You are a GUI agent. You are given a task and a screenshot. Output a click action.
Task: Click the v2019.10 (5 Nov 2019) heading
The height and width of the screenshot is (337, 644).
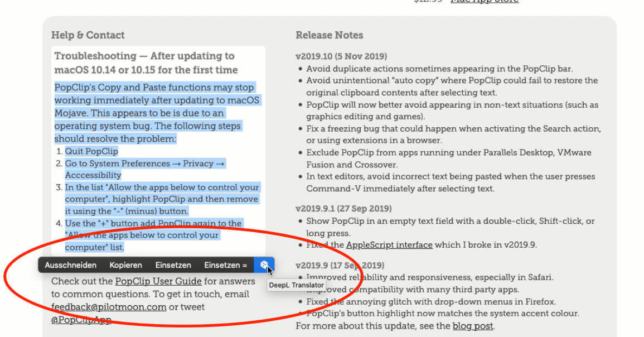click(x=341, y=56)
